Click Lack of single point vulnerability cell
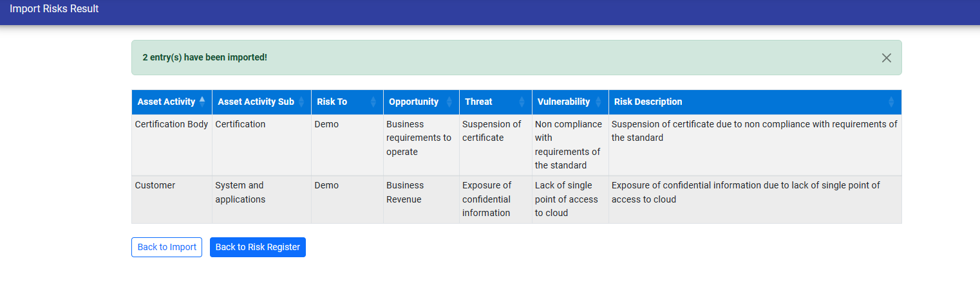This screenshot has width=980, height=299. [x=567, y=199]
